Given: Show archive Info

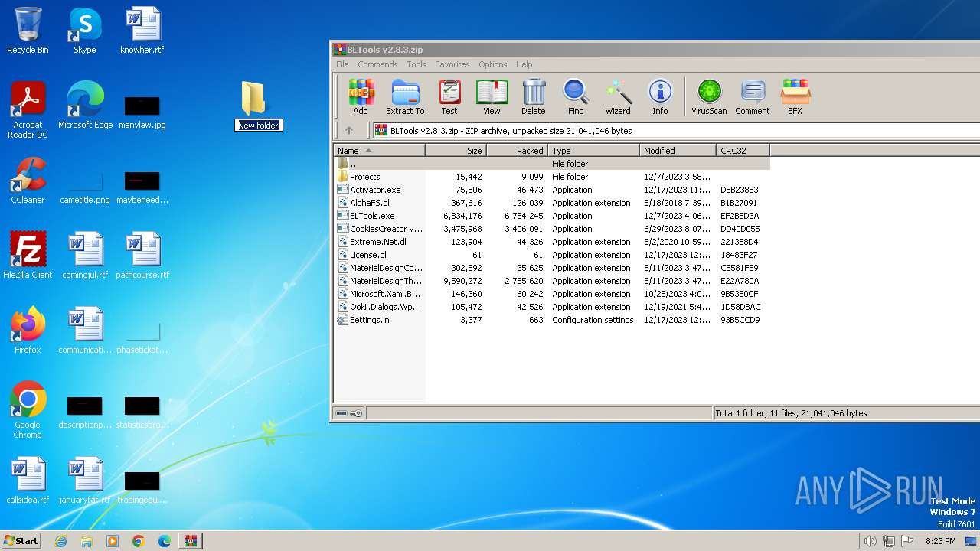Looking at the screenshot, I should tap(660, 97).
